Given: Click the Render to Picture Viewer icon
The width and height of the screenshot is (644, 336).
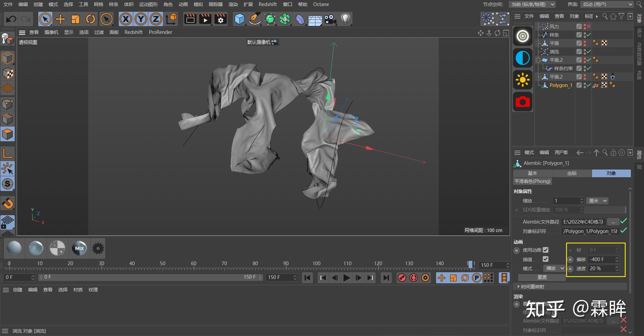Looking at the screenshot, I should 205,19.
